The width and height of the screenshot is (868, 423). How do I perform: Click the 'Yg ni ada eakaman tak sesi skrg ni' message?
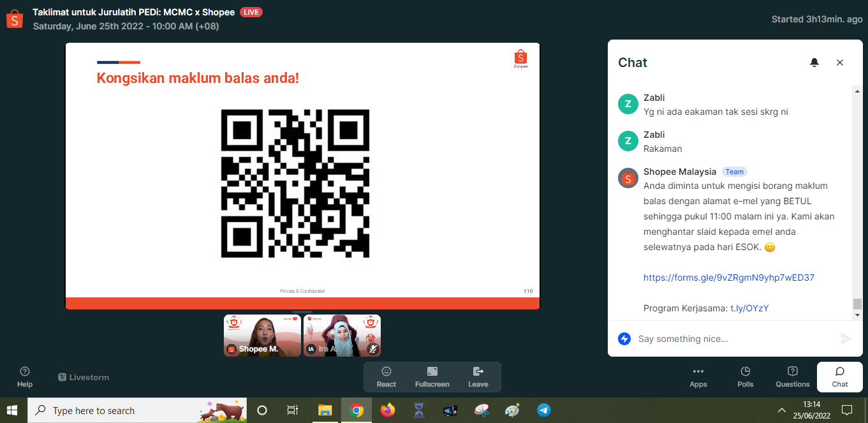coord(716,112)
